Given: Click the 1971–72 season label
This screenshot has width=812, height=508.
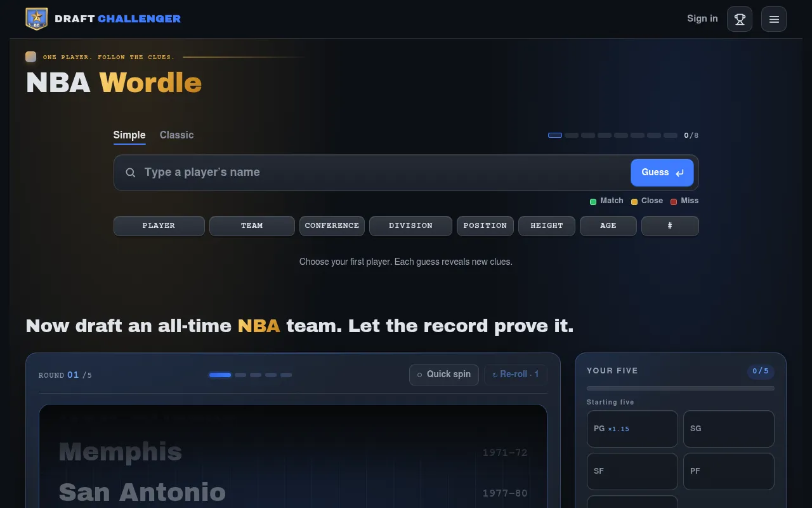Looking at the screenshot, I should (x=505, y=453).
